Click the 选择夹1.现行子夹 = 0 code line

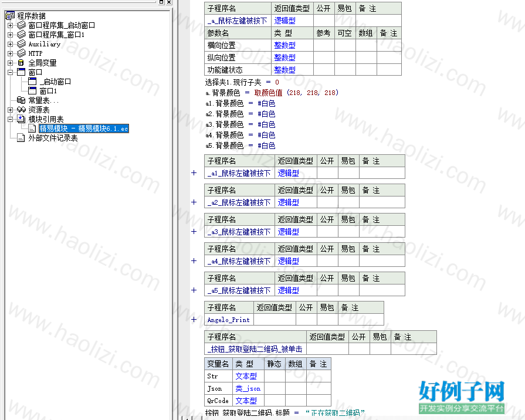coord(242,82)
